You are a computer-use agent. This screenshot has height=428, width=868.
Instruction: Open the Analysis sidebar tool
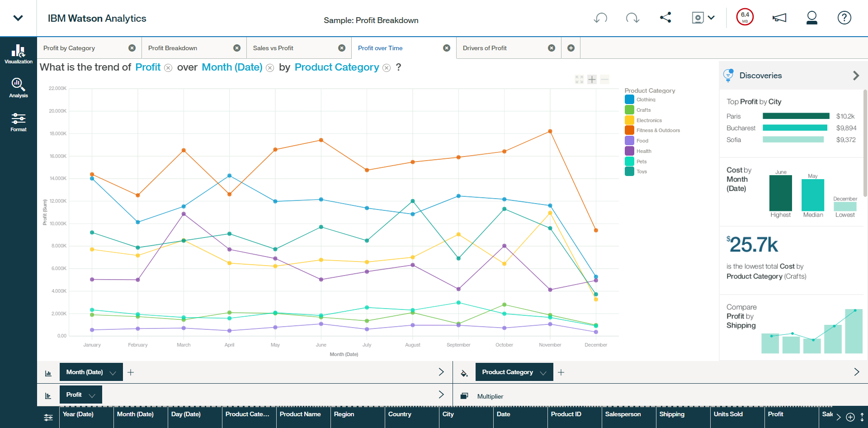pos(19,88)
